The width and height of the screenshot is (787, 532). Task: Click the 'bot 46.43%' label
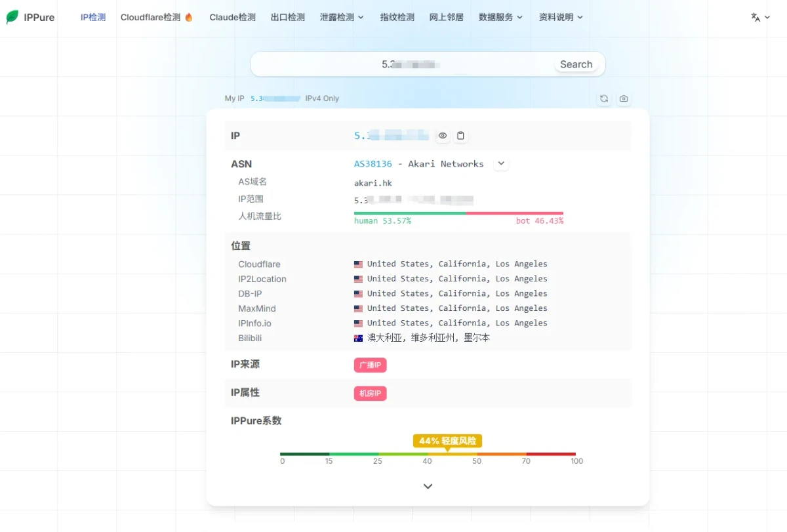(x=539, y=221)
